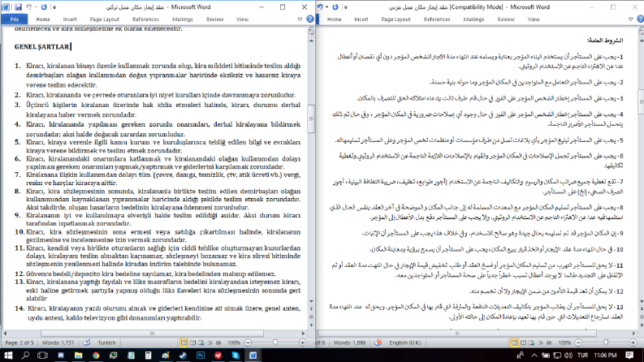644x362 pixels.
Task: Click Undo in the Arabic Word window
Action: click(320, 7)
